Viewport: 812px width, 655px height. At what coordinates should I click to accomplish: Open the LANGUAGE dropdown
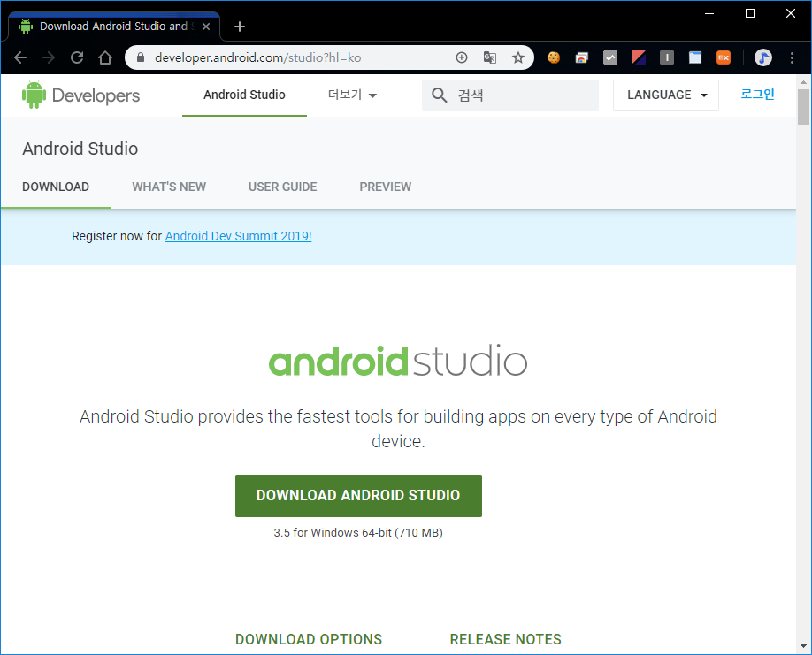pyautogui.click(x=666, y=95)
